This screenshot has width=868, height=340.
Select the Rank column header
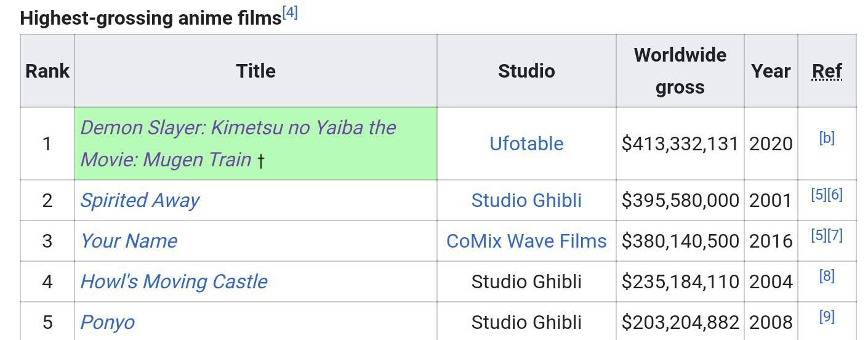tap(47, 71)
